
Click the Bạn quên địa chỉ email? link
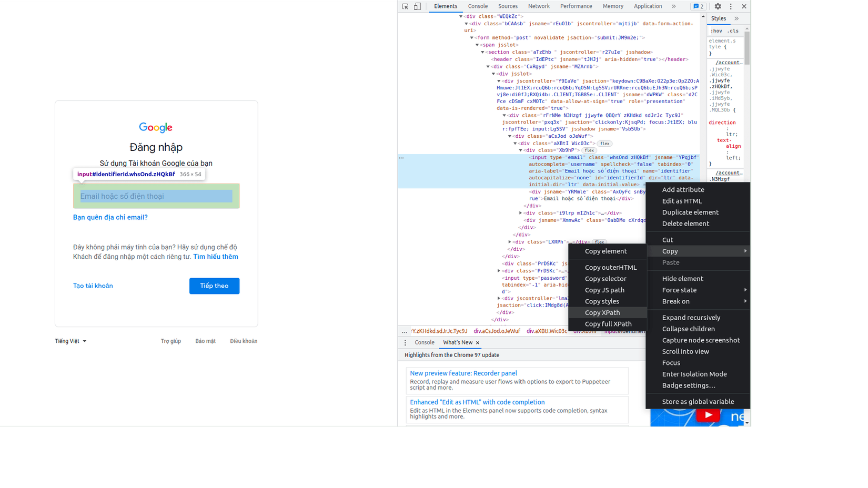point(110,217)
